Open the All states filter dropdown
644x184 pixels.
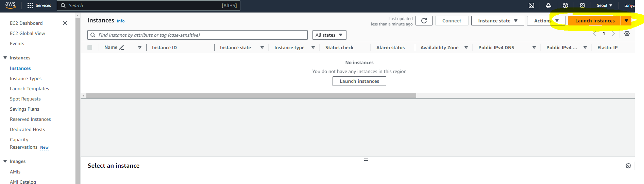coord(329,35)
